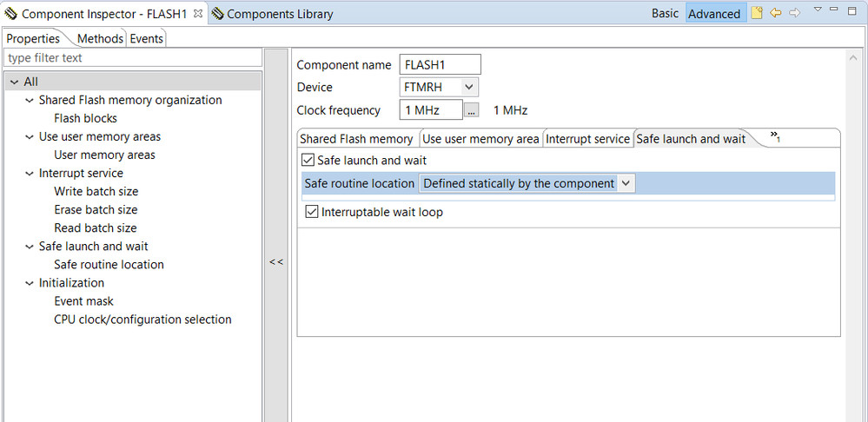Open the Device FTMRH dropdown
Image resolution: width=868 pixels, height=422 pixels.
point(468,87)
